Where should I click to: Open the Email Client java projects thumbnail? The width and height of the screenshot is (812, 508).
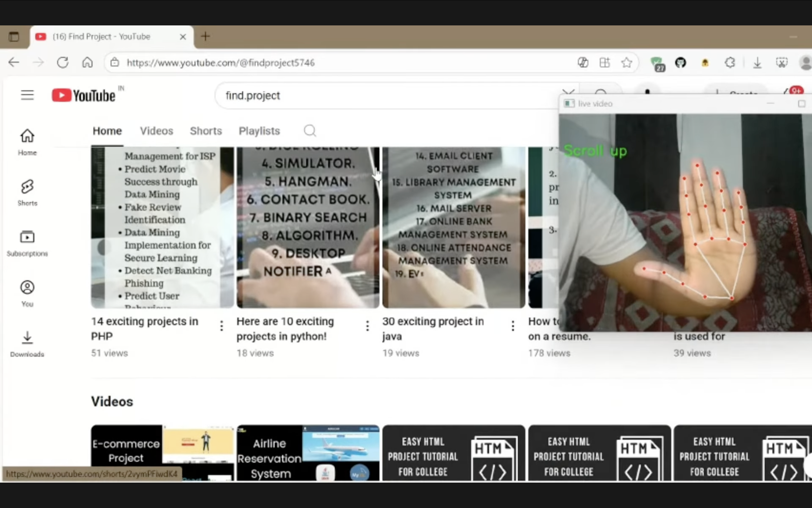pyautogui.click(x=454, y=227)
